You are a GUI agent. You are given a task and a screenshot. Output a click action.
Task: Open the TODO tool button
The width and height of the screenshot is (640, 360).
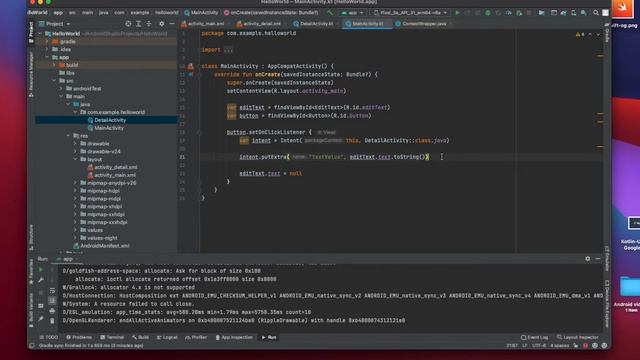click(x=49, y=337)
